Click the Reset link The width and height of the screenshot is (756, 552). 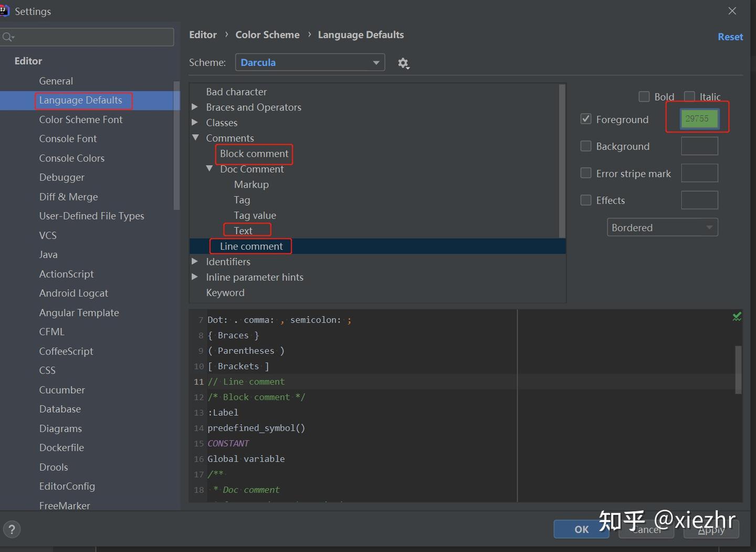(x=730, y=37)
